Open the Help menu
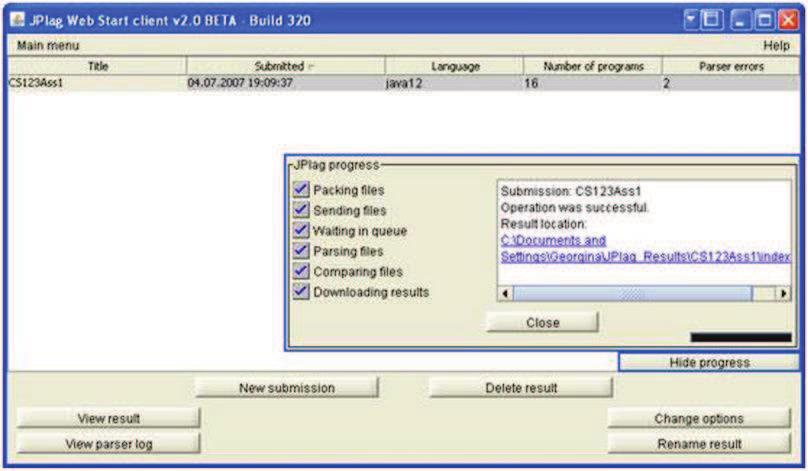This screenshot has width=808, height=471. [776, 45]
